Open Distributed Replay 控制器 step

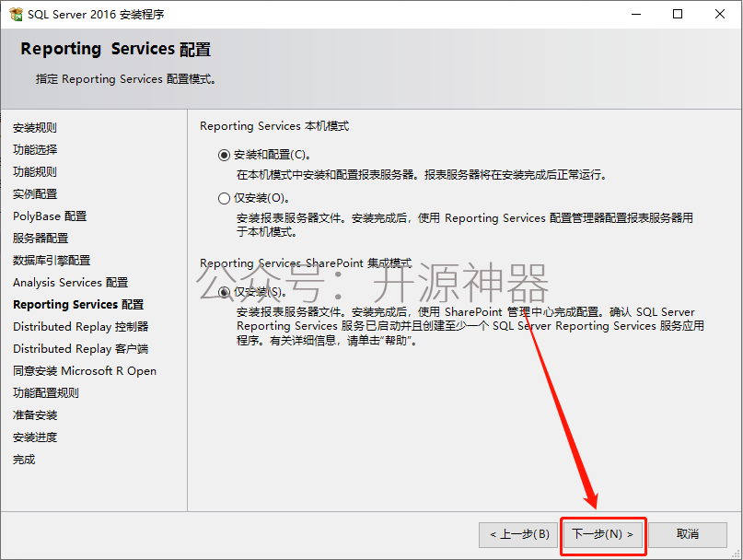[81, 327]
